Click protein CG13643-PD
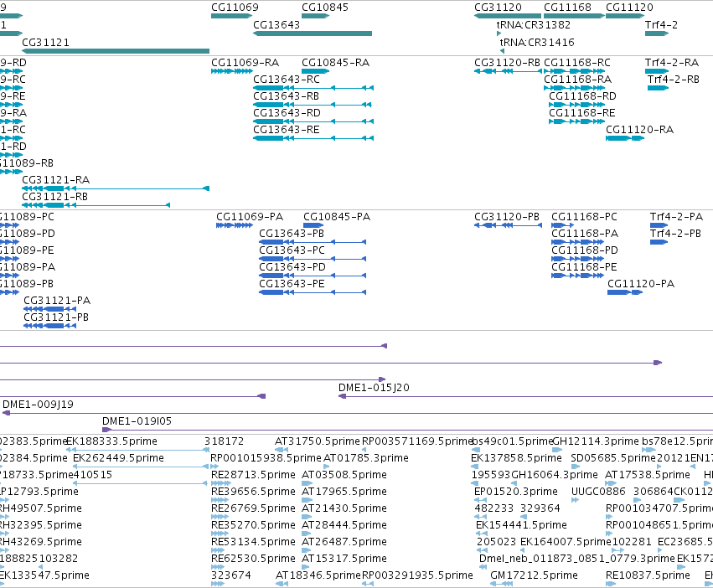 pos(292,267)
